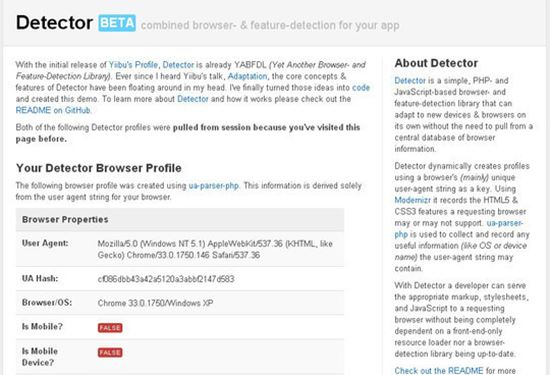
Task: Click the About Detector heading
Action: click(x=436, y=63)
